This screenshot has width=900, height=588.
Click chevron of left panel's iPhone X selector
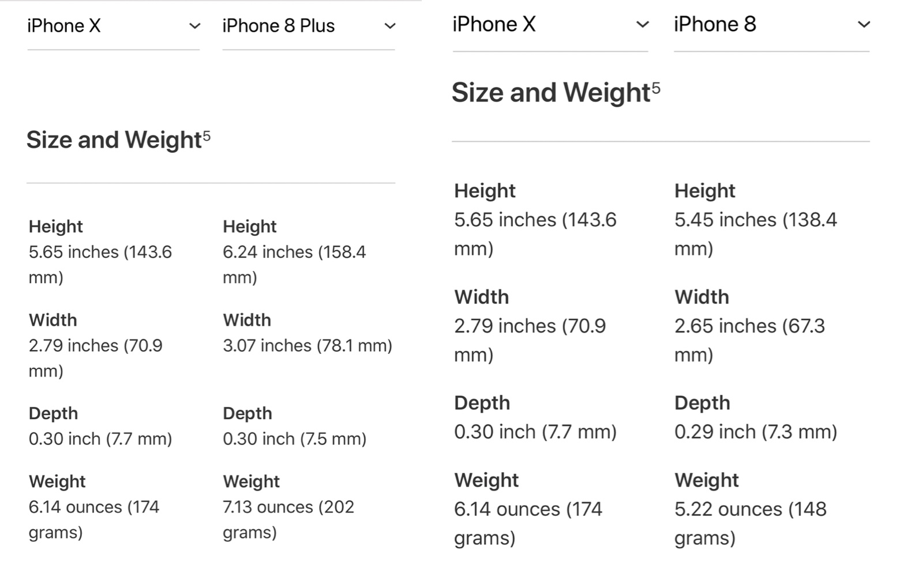click(195, 26)
